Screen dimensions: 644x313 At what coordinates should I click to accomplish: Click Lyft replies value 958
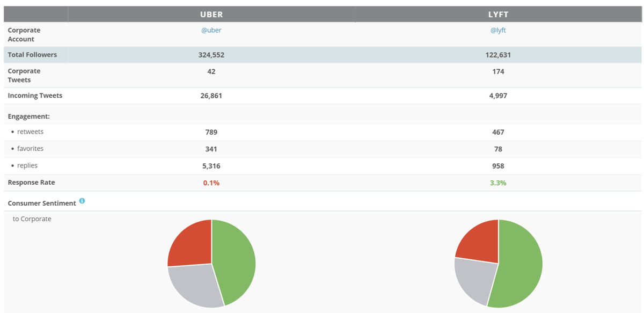[x=498, y=166]
